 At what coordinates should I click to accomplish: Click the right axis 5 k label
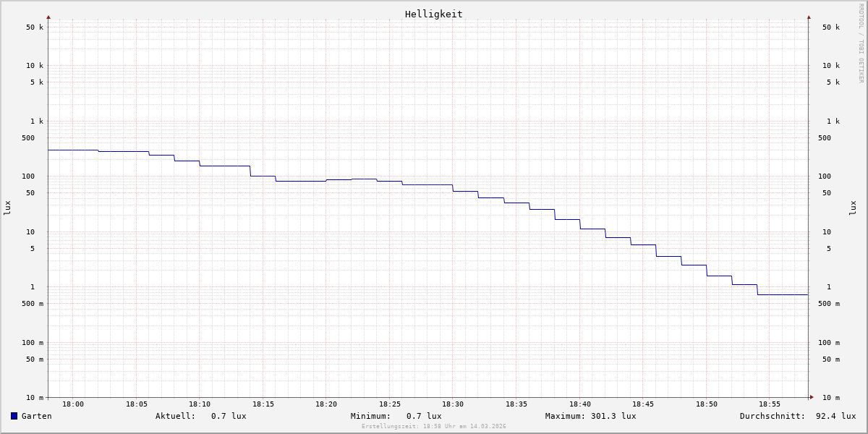coord(833,82)
